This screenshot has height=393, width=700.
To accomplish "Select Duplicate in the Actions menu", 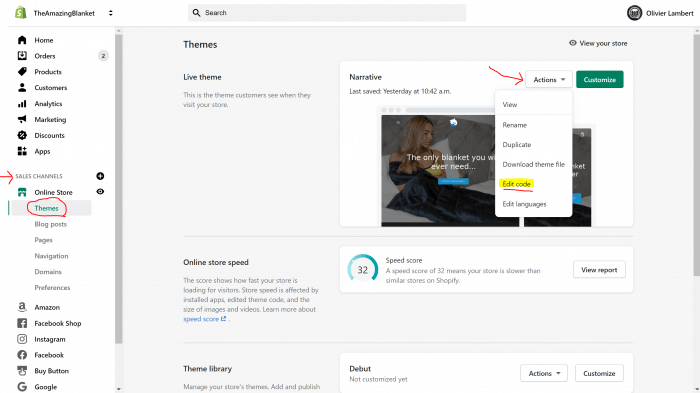I will 517,145.
